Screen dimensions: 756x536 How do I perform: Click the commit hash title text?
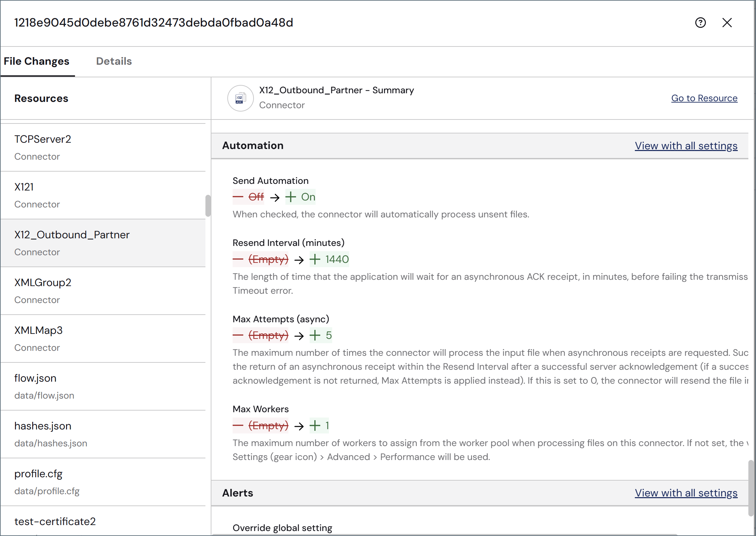point(154,23)
